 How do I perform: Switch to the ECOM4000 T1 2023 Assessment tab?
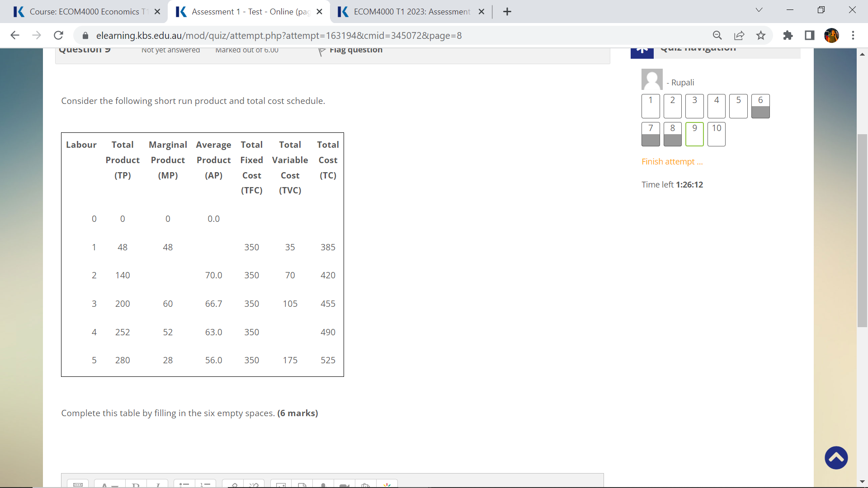click(407, 11)
